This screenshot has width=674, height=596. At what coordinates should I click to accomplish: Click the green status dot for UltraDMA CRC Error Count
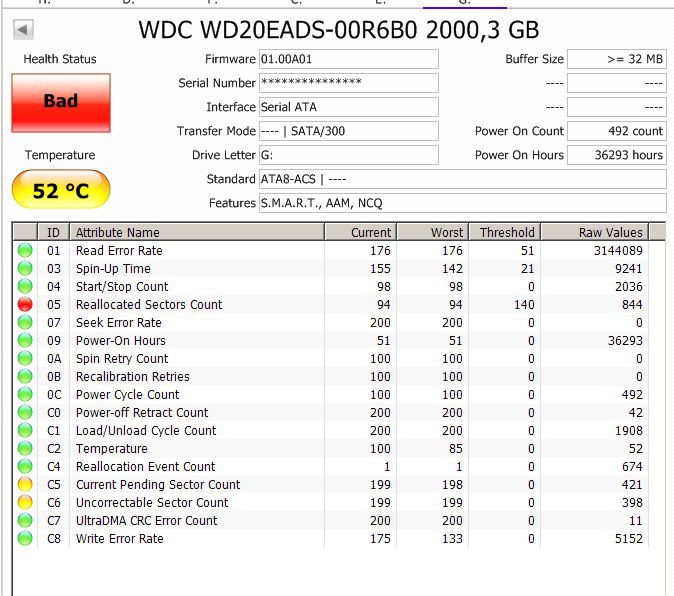(25, 521)
